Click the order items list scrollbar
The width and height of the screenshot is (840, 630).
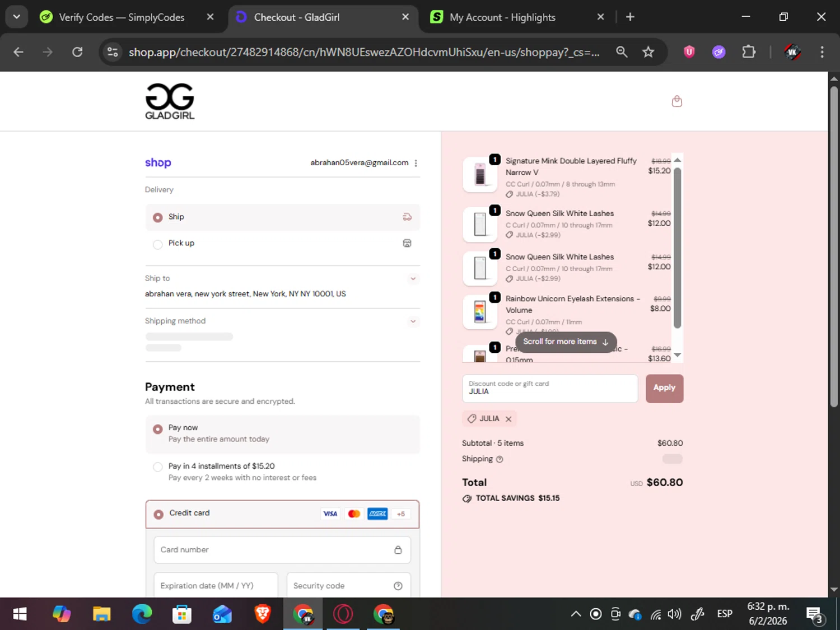coord(677,248)
